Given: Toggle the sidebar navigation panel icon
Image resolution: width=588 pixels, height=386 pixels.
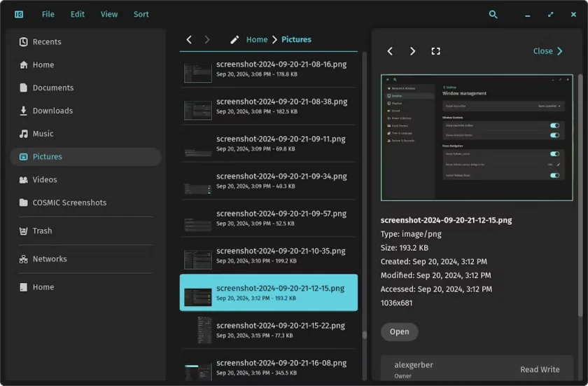Looking at the screenshot, I should (x=19, y=14).
